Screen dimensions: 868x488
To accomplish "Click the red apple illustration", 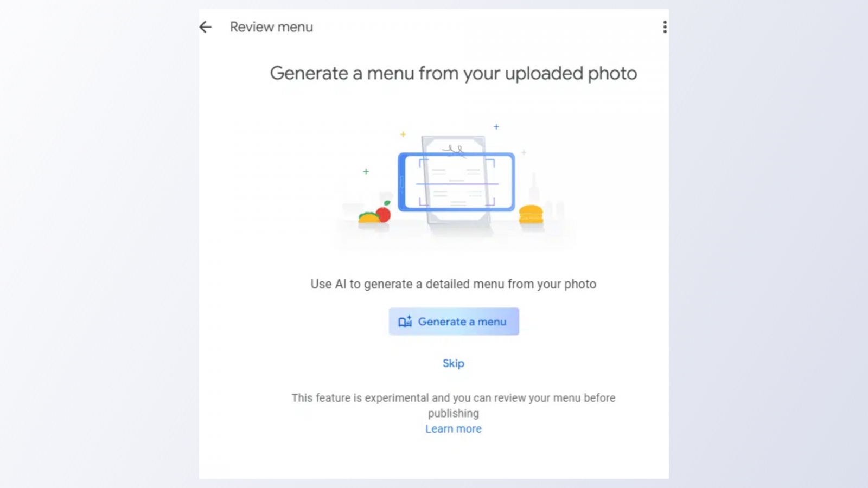I will click(384, 214).
